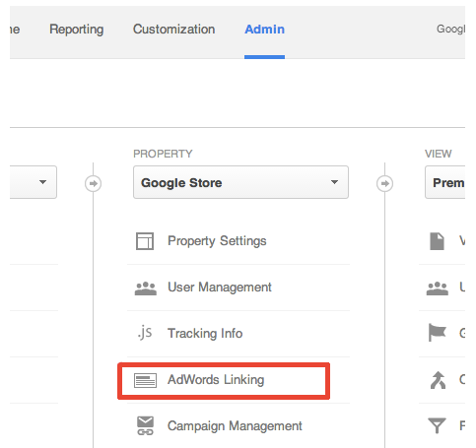This screenshot has height=448, width=476.
Task: Open the account dropdown at left
Action: pyautogui.click(x=34, y=182)
